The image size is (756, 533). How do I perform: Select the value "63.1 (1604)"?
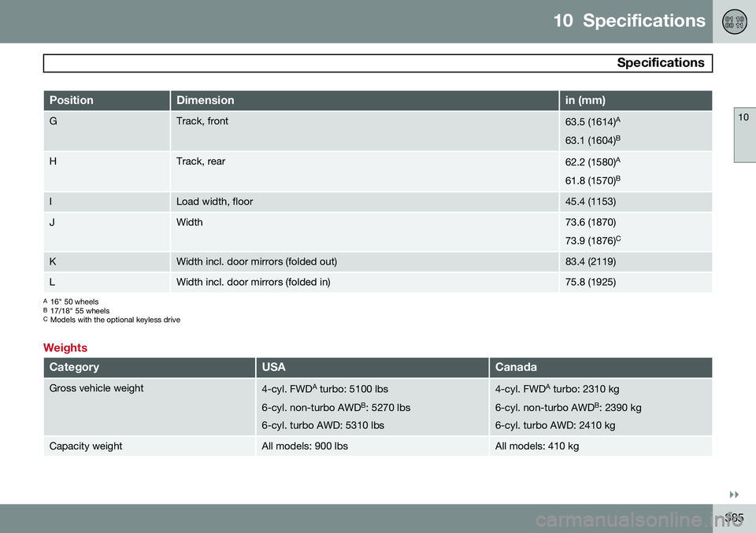pyautogui.click(x=592, y=140)
